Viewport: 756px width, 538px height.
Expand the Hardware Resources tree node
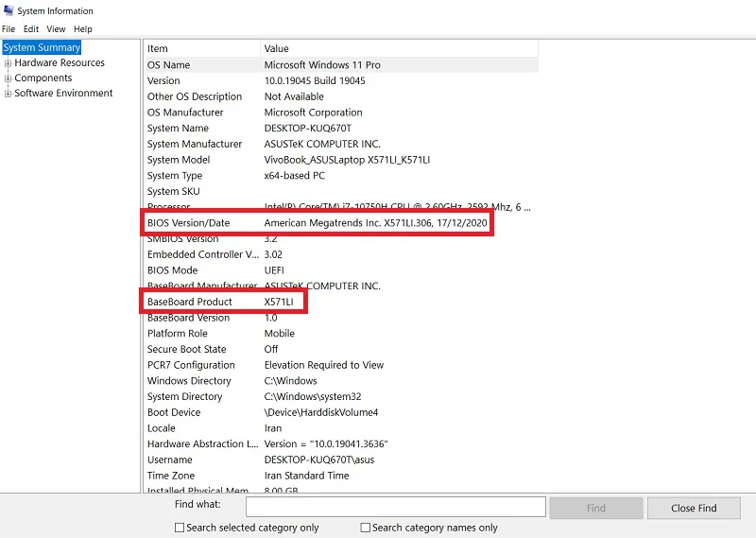coord(8,63)
